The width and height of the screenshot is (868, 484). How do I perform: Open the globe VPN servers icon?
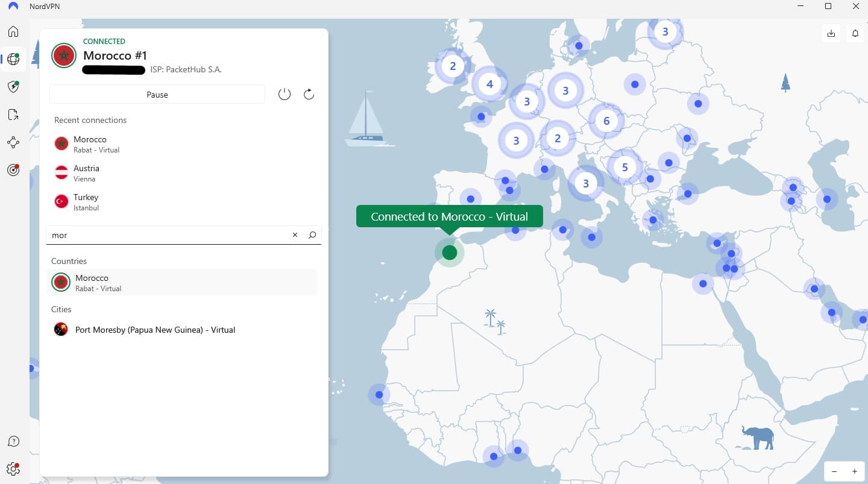(13, 59)
